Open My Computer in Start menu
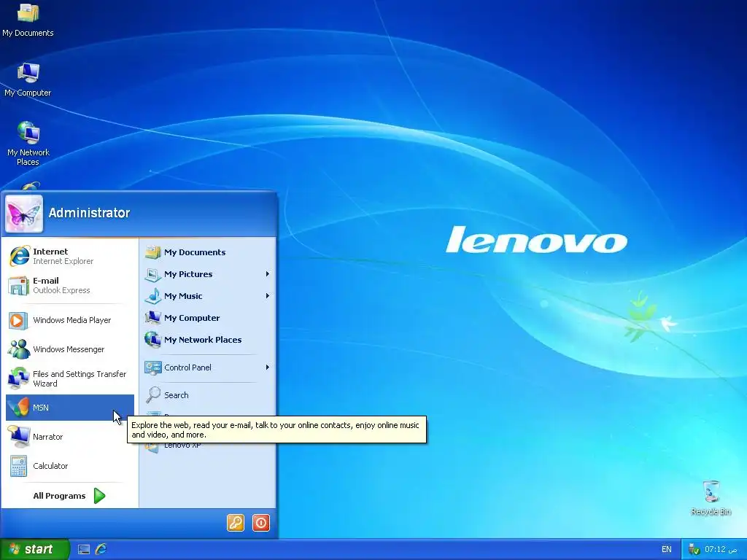The height and width of the screenshot is (560, 747). [208, 318]
